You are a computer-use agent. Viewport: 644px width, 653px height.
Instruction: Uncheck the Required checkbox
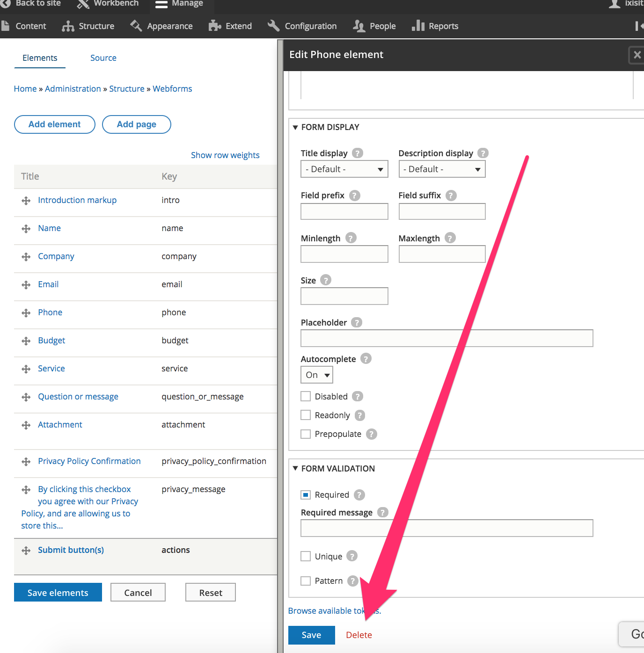pos(306,494)
